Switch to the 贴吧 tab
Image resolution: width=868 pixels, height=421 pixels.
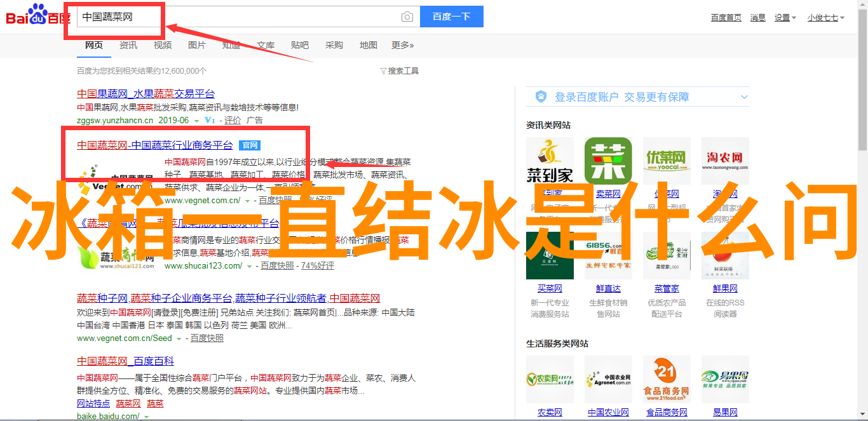pos(300,45)
